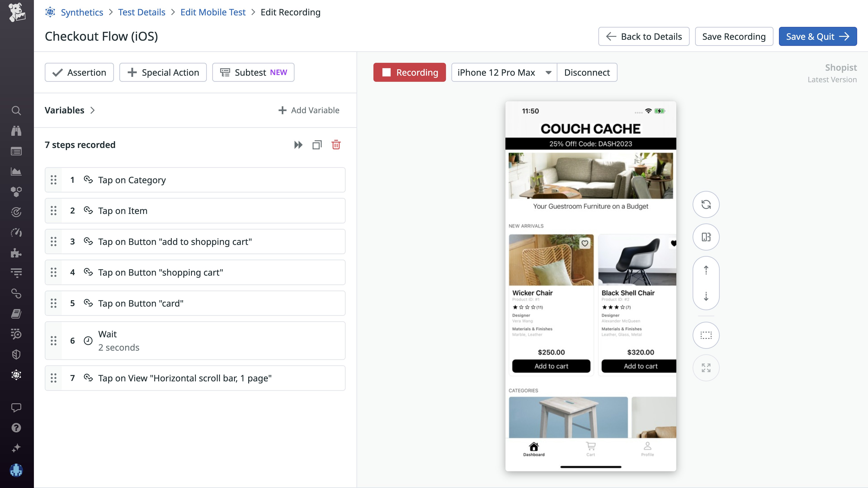868x488 pixels.
Task: Click the red trash icon to delete steps
Action: [336, 145]
